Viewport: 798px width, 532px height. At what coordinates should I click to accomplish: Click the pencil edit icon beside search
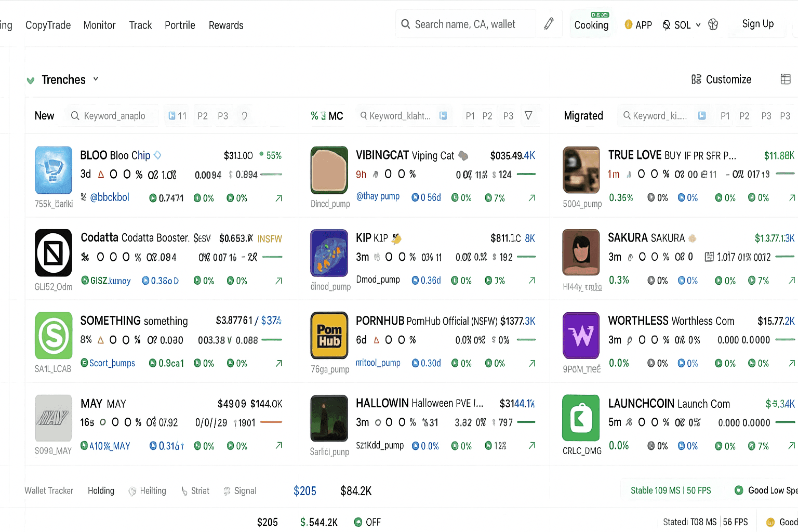(549, 24)
